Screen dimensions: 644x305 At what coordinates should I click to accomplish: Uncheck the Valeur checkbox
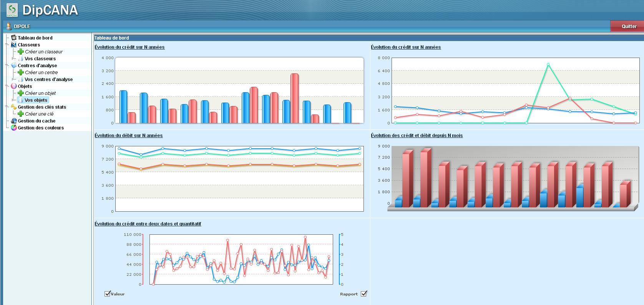pos(108,293)
